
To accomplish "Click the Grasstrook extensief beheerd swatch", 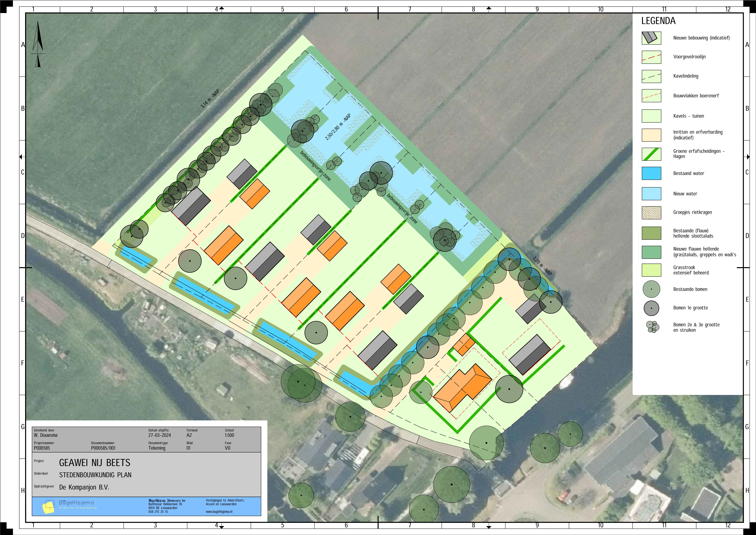I will coord(651,270).
